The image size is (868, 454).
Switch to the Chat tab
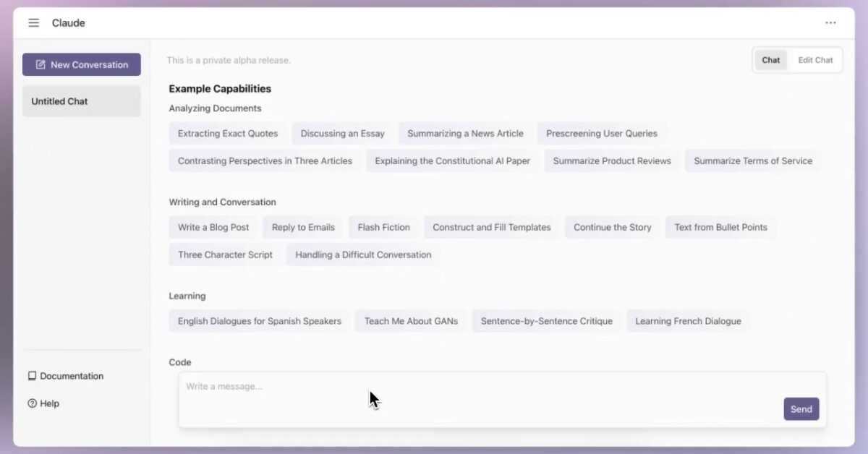click(771, 60)
